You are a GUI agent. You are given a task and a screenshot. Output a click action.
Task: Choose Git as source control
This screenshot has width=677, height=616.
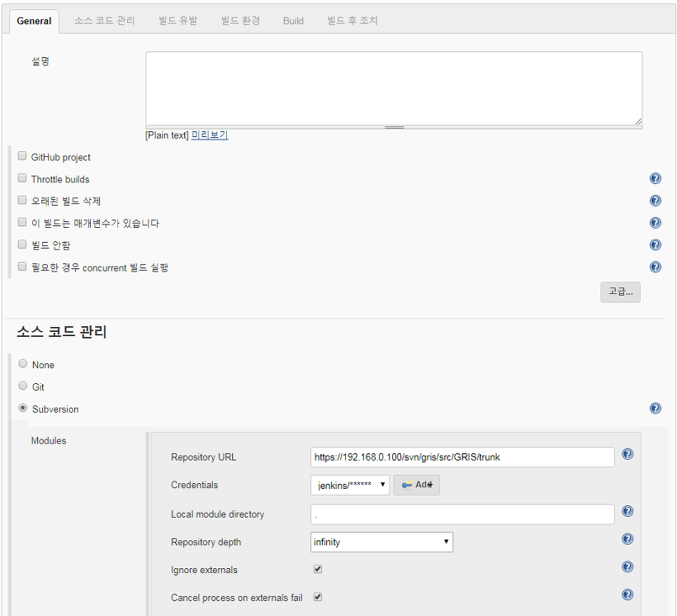23,386
